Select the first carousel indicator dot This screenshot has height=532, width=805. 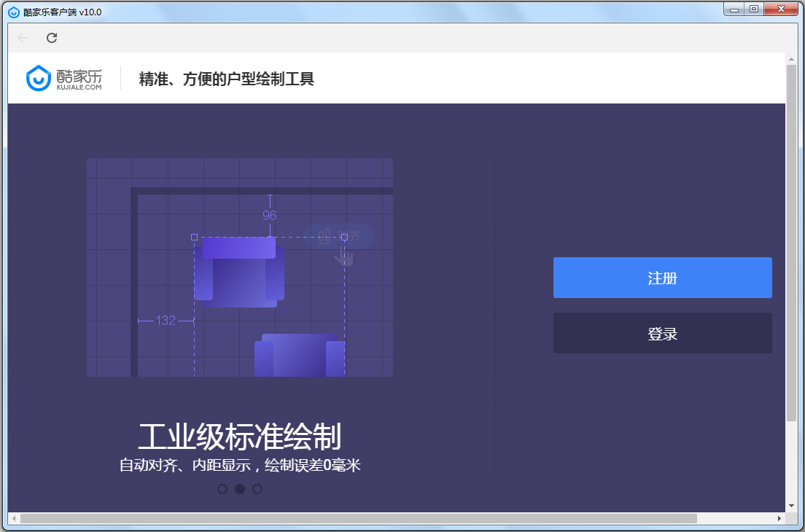pyautogui.click(x=222, y=489)
